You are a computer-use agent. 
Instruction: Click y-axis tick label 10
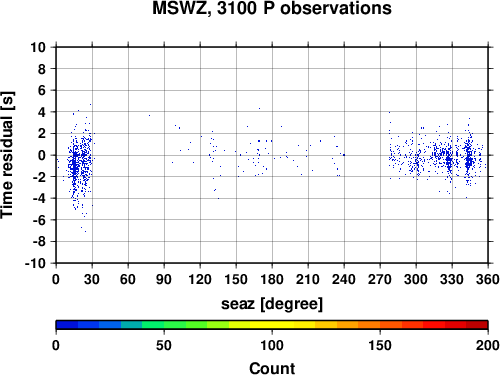38,47
